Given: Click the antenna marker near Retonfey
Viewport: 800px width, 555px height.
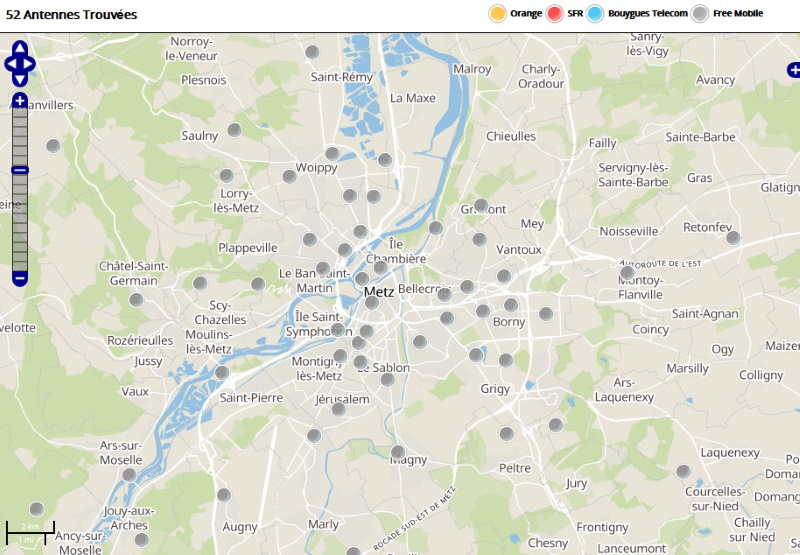Looking at the screenshot, I should [733, 238].
